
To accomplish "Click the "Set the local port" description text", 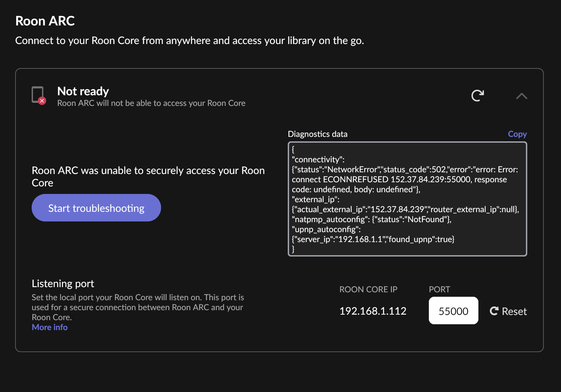I will point(138,307).
